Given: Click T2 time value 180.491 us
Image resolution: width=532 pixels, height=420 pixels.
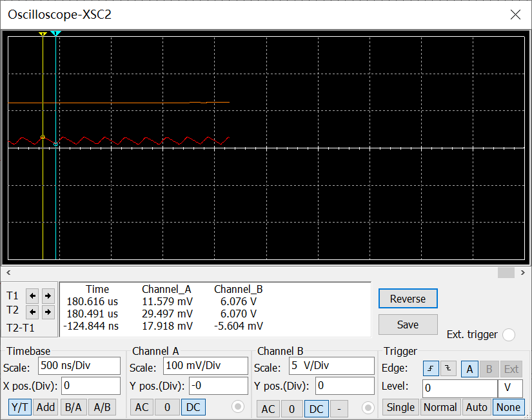Looking at the screenshot, I should tap(92, 314).
